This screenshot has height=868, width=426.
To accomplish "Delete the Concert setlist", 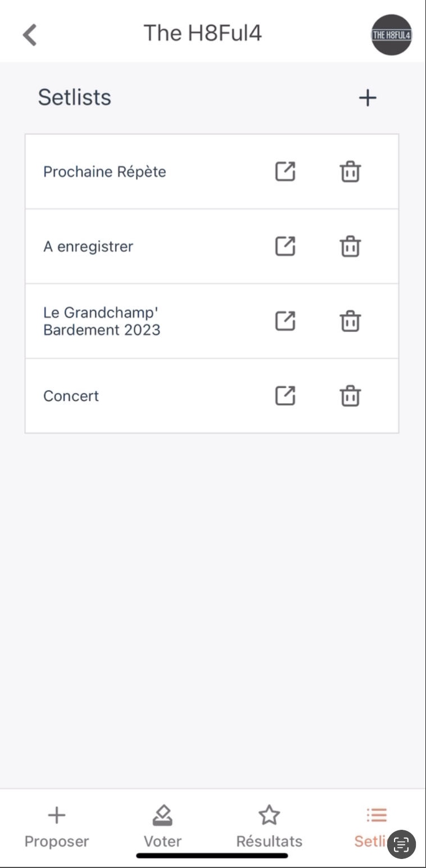I will tap(350, 396).
